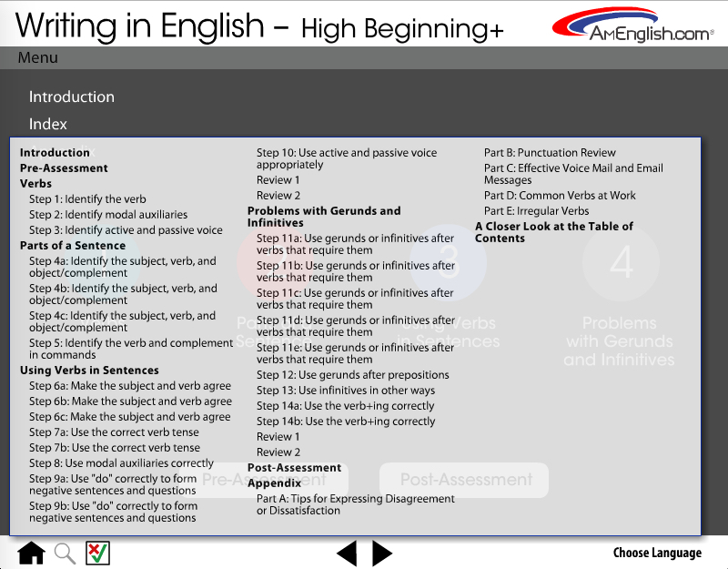The image size is (728, 569).
Task: Open Step 11c: gerunds or infinitives
Action: tap(355, 300)
